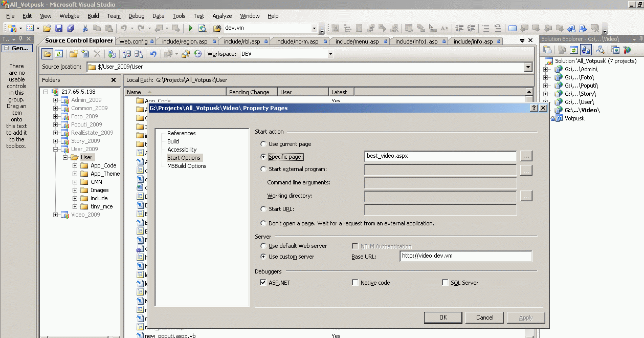Click the Add Files icon in Source Control Explorer
Image resolution: width=644 pixels, height=338 pixels.
[x=85, y=54]
